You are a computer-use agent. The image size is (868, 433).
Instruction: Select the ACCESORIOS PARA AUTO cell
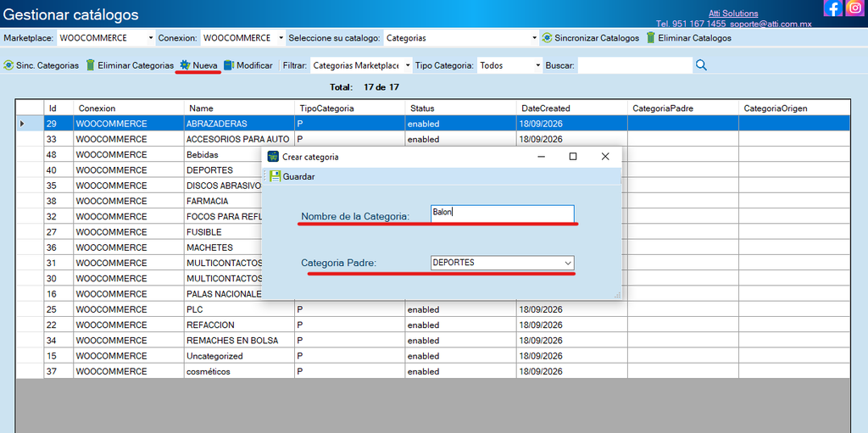pos(239,139)
